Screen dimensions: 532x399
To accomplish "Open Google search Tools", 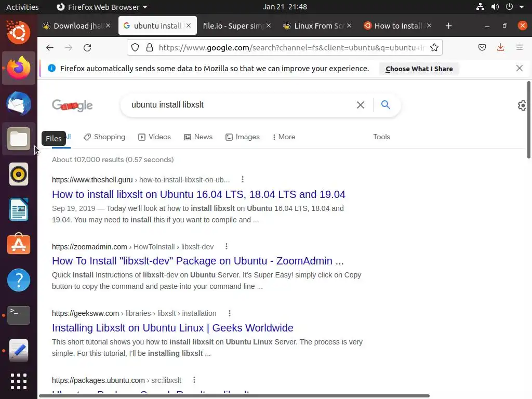I will pyautogui.click(x=382, y=137).
